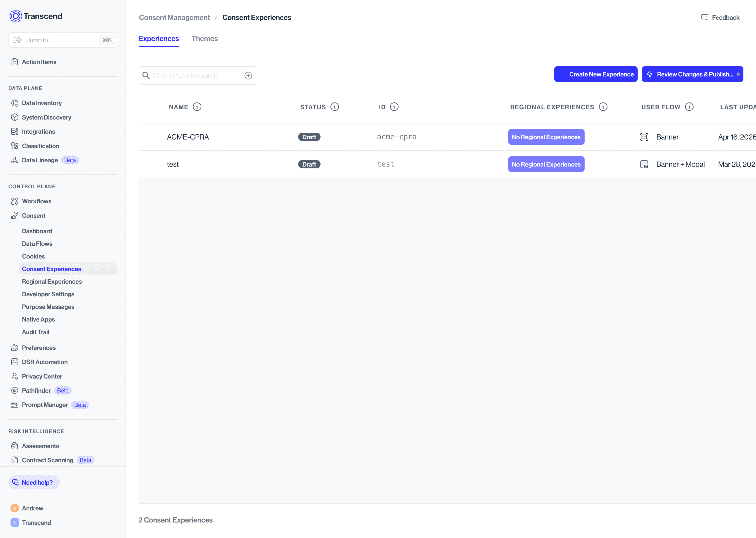Open Native Apps sidebar item
The image size is (756, 538).
coord(38,319)
